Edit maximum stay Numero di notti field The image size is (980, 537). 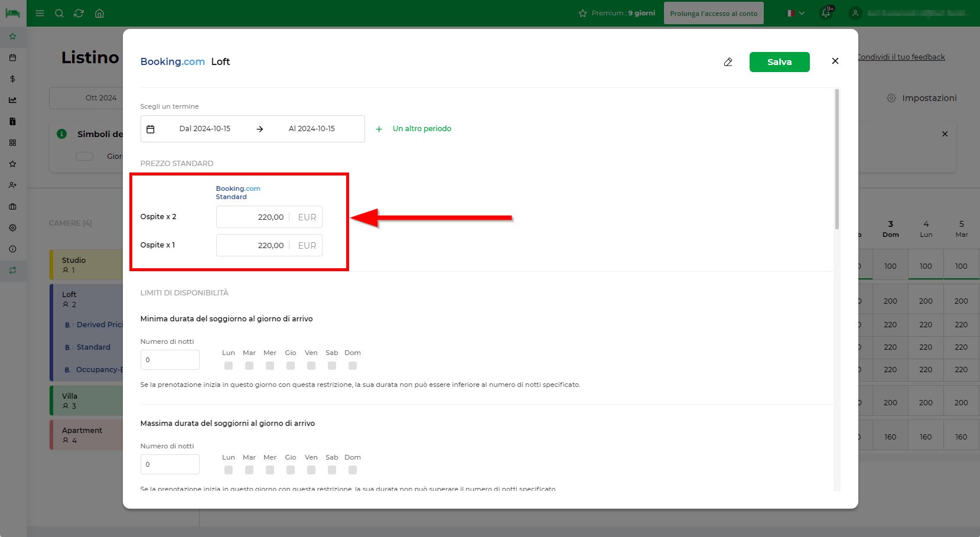tap(170, 464)
